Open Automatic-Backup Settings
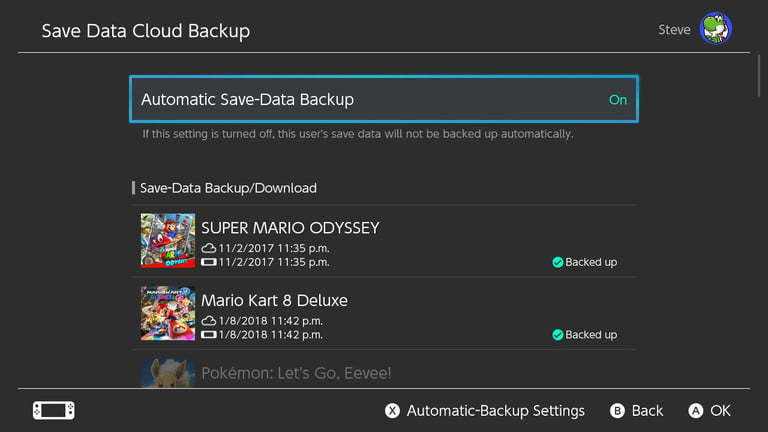Viewport: 768px width, 432px height. (495, 410)
